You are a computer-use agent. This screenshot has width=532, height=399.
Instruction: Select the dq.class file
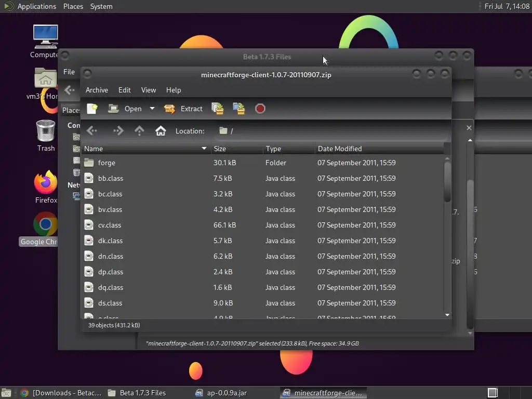(263, 288)
